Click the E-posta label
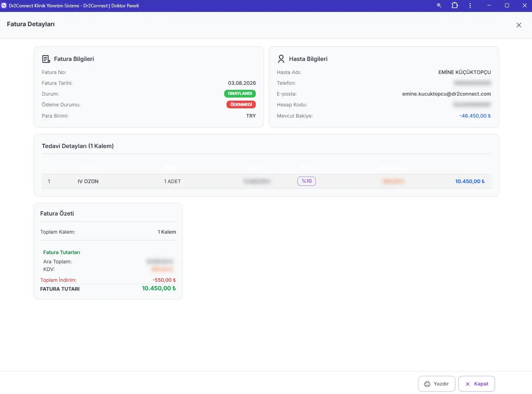The height and width of the screenshot is (394, 532). pos(287,94)
